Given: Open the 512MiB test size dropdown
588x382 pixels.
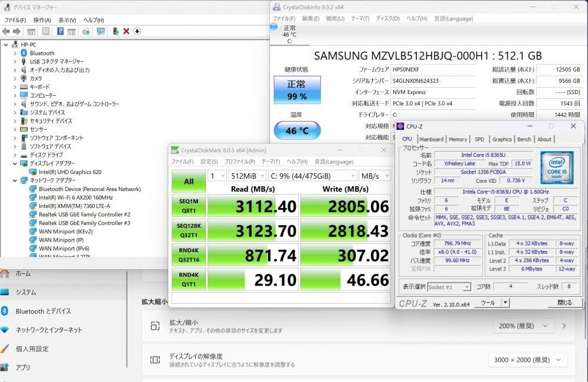Looking at the screenshot, I should pos(247,176).
